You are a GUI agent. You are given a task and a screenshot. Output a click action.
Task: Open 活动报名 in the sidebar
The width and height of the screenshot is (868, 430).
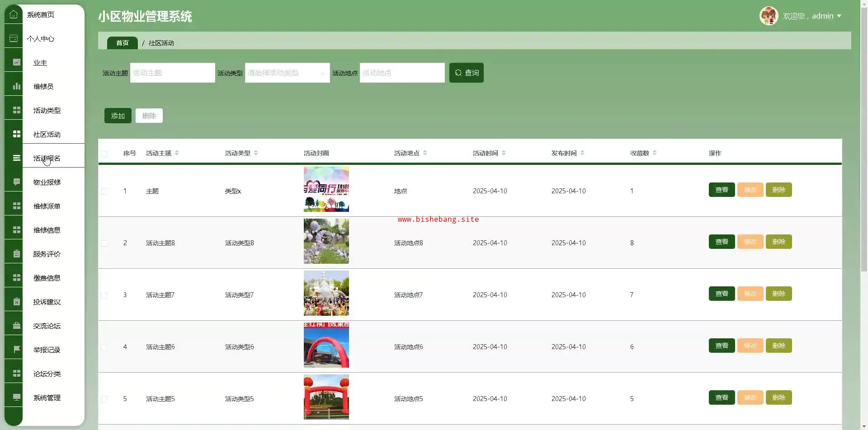tap(47, 158)
